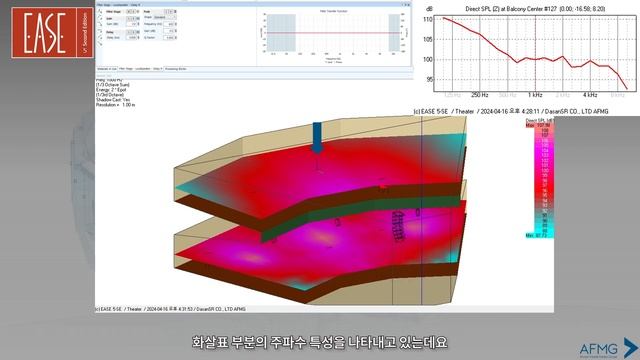Click the Frequency (Hz) input field
Screen dimensions: 640x360
coord(169,24)
